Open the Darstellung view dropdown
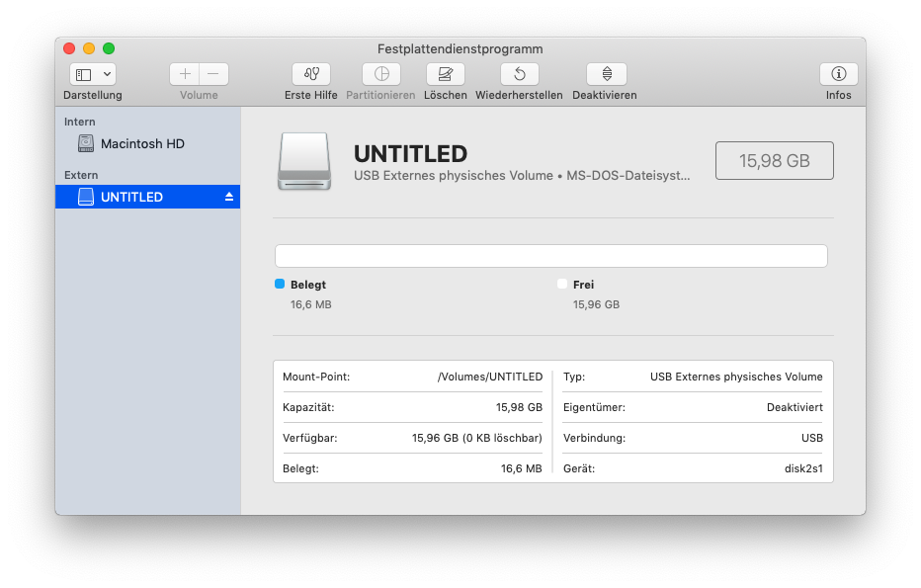Screen dimensions: 921x588 coord(93,74)
